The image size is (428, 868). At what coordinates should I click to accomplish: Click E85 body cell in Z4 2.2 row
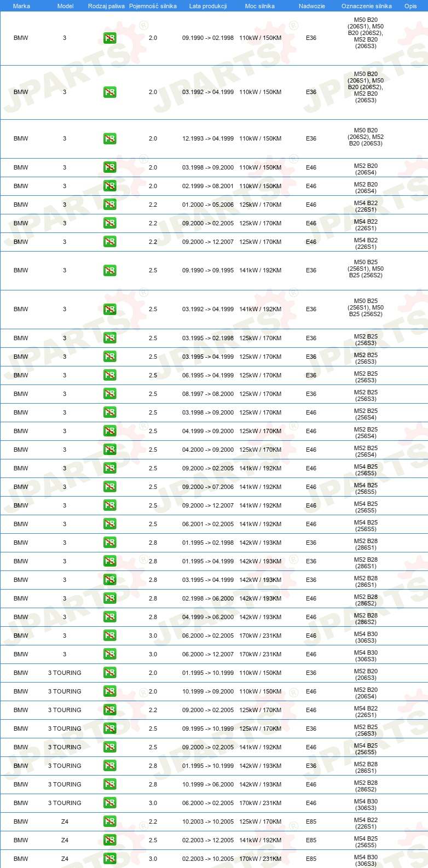[311, 822]
